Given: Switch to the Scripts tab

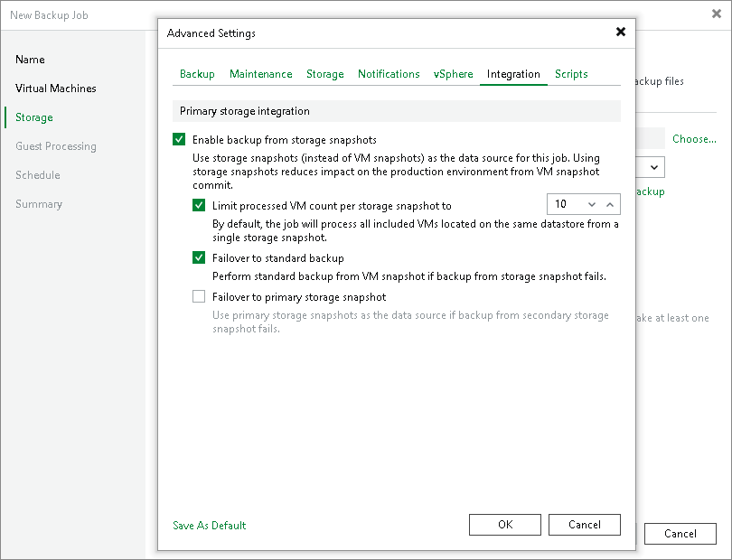Looking at the screenshot, I should 571,74.
